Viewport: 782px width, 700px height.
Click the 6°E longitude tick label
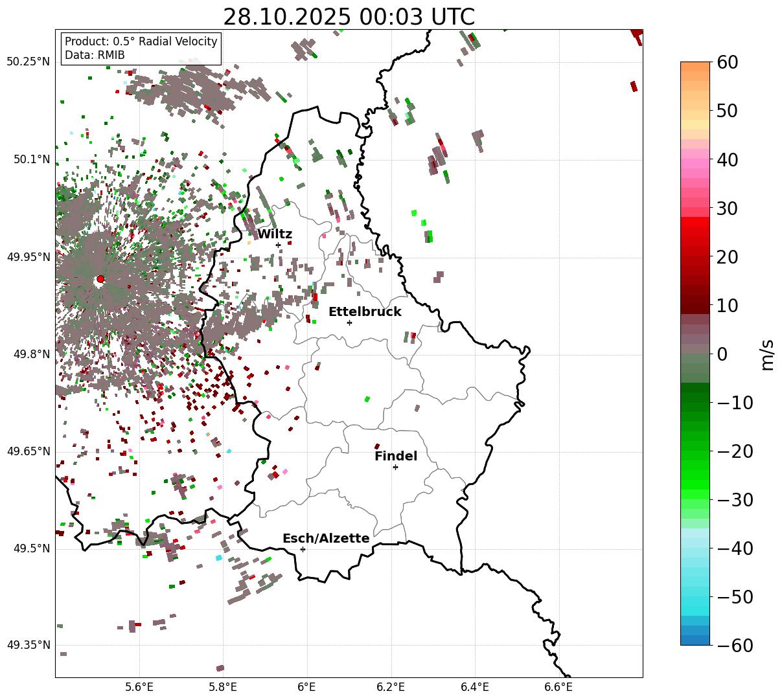coord(307,687)
